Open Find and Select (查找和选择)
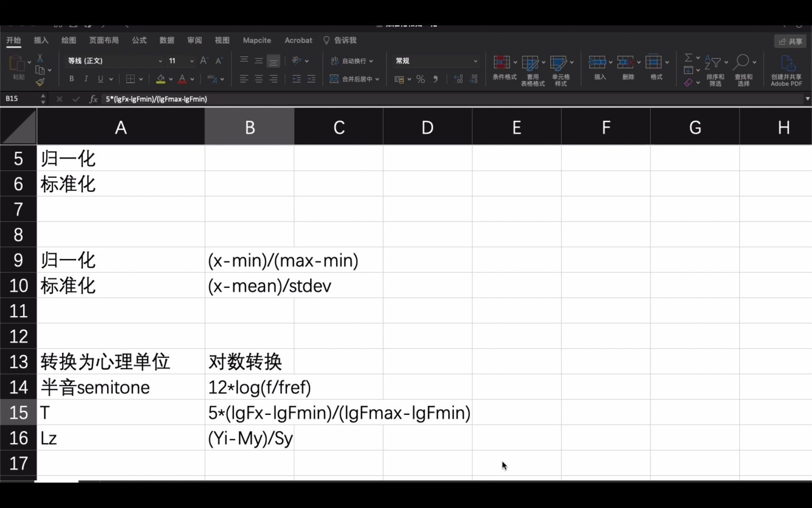 743,71
